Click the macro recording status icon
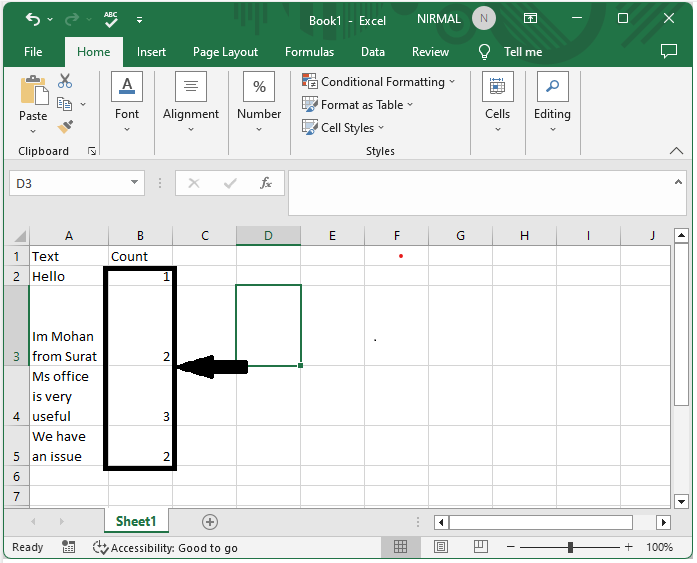697x563 pixels. click(x=68, y=547)
